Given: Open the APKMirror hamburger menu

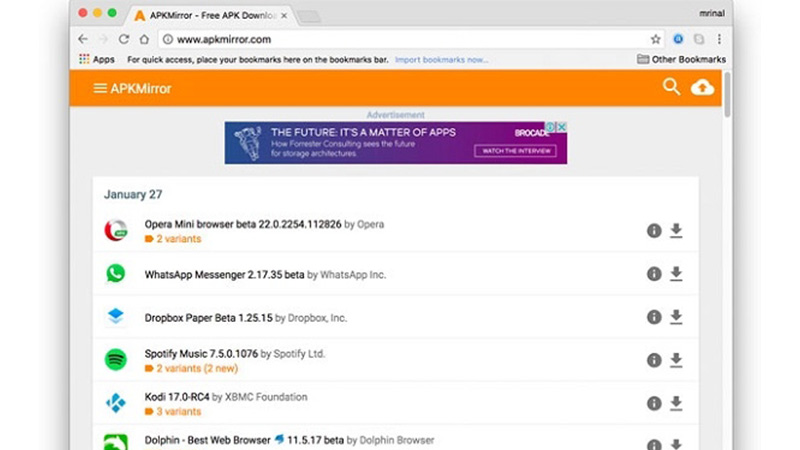Looking at the screenshot, I should [99, 88].
